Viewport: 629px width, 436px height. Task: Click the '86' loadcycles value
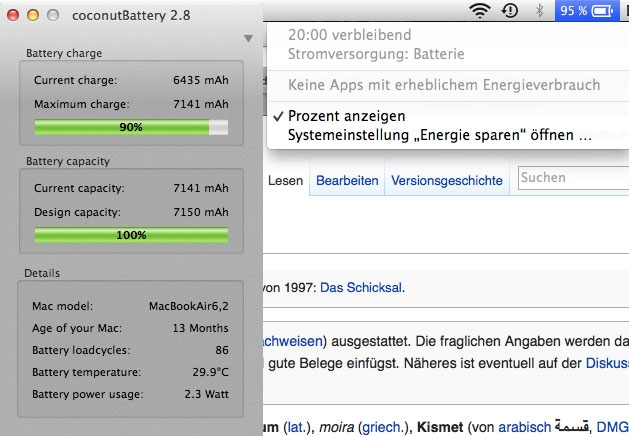pos(222,350)
